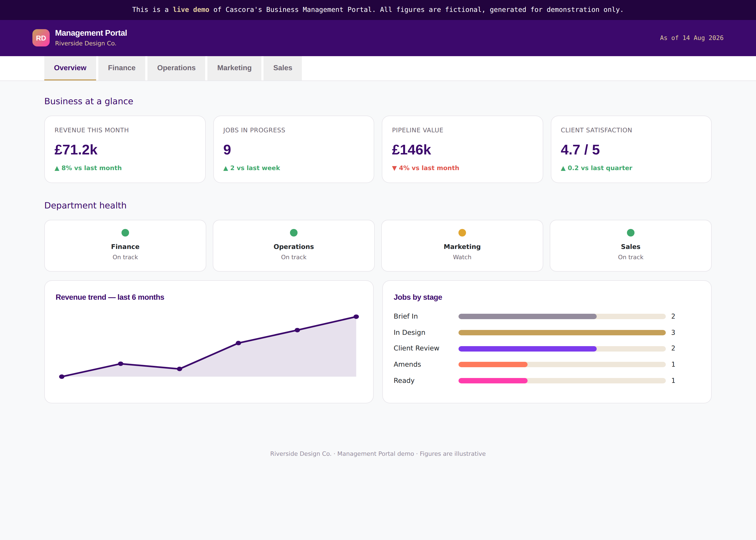Click the up arrow beside 0.2 vs last quarter
Screen dimensions: 756x540
(x=563, y=168)
